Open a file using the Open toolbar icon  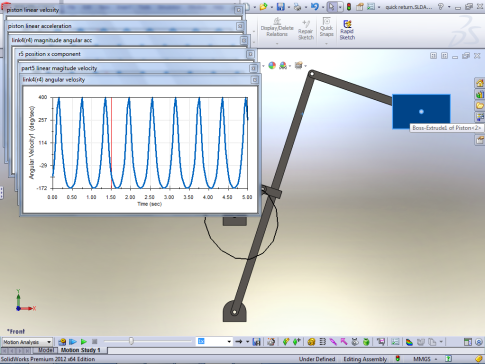tap(263, 7)
